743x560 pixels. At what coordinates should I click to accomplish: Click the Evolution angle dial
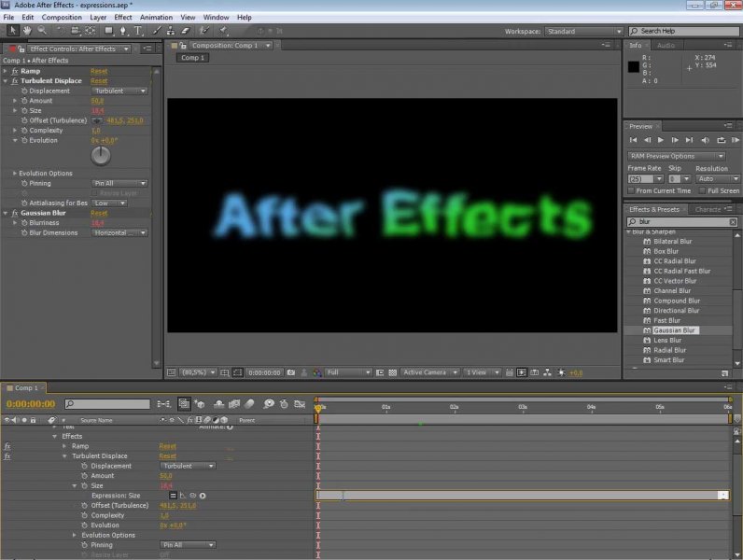(100, 156)
